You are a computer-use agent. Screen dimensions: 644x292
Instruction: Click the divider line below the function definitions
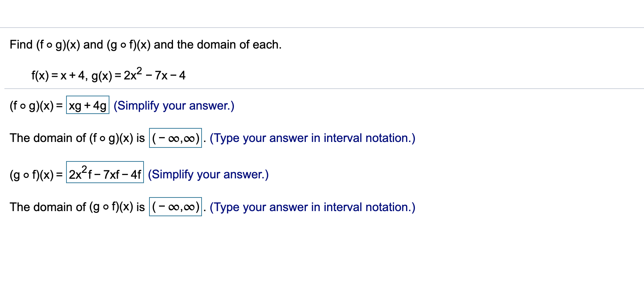pyautogui.click(x=322, y=89)
